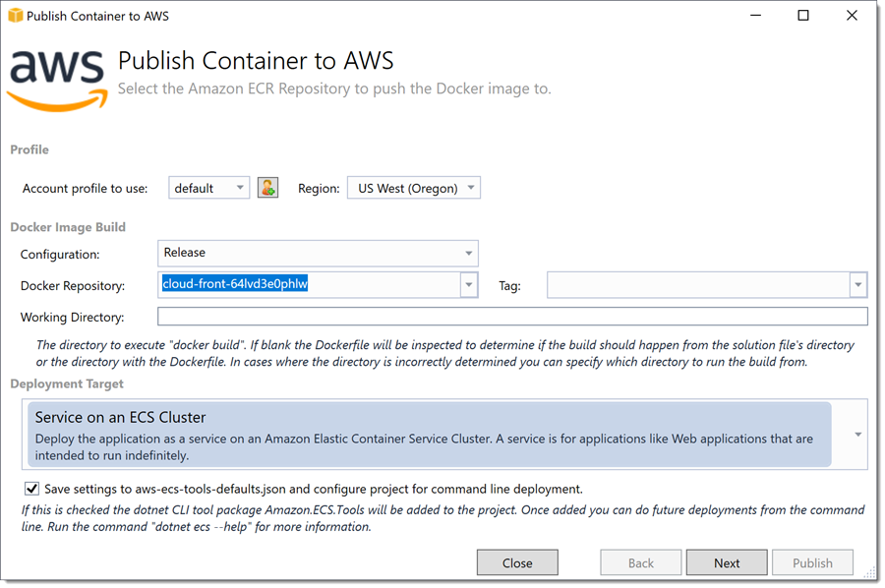Click the Close button

517,562
